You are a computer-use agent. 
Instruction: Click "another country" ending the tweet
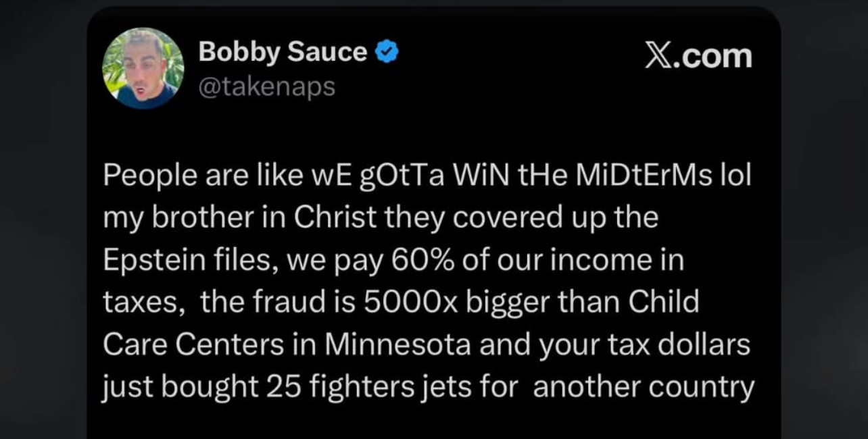point(643,387)
